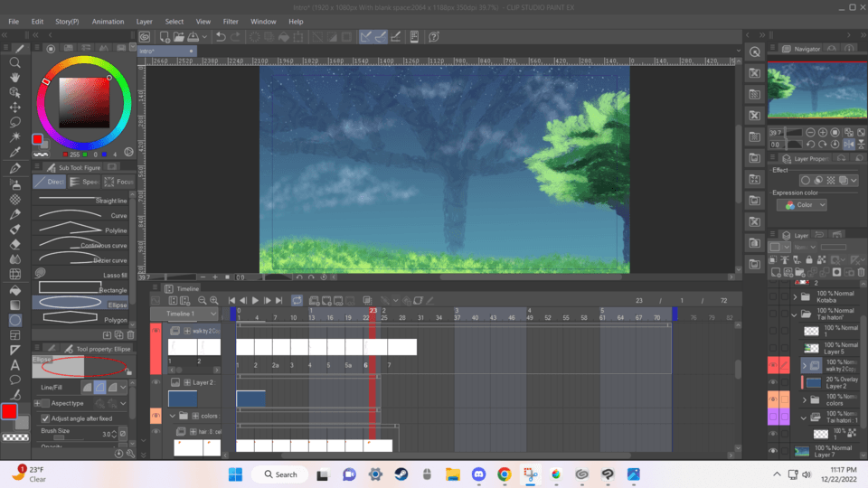
Task: Select the Text tool
Action: coord(15,366)
